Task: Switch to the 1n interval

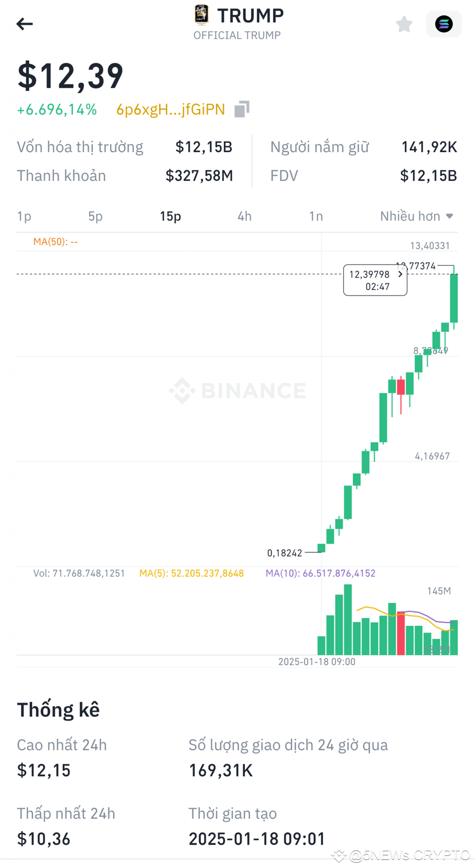Action: coord(316,216)
